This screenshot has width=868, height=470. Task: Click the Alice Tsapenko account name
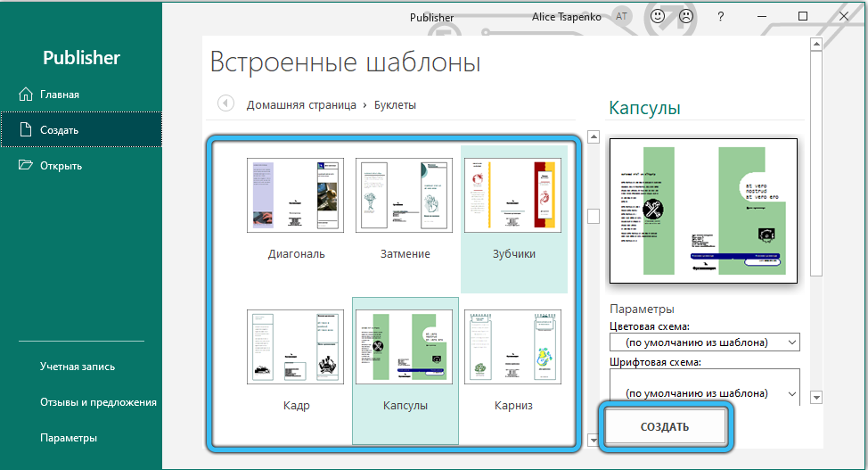click(566, 17)
